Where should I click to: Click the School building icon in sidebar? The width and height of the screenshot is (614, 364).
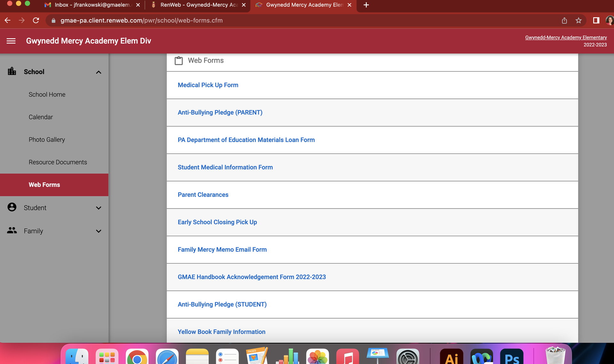(12, 72)
